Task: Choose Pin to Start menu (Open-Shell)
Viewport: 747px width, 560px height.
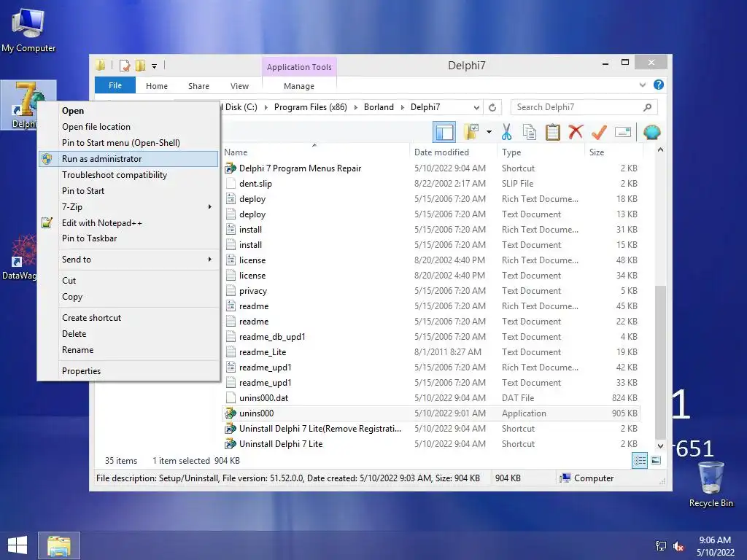Action: click(128, 143)
